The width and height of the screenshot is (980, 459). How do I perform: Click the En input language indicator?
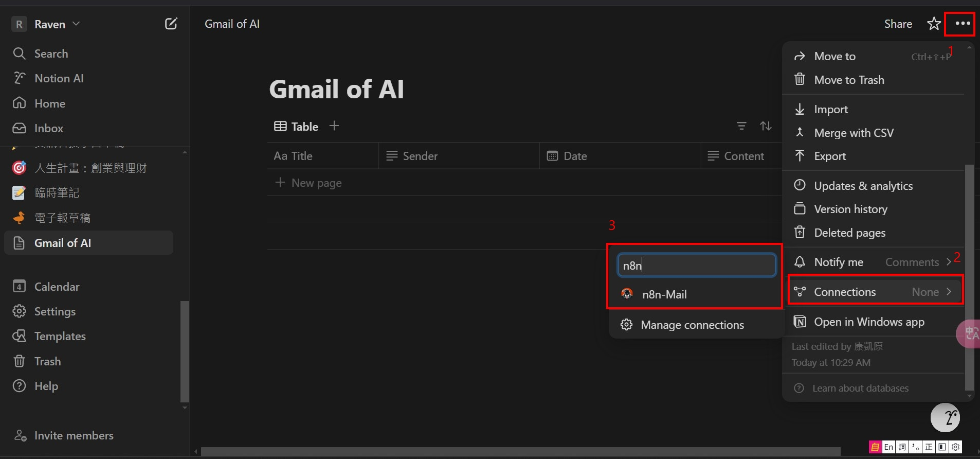888,447
